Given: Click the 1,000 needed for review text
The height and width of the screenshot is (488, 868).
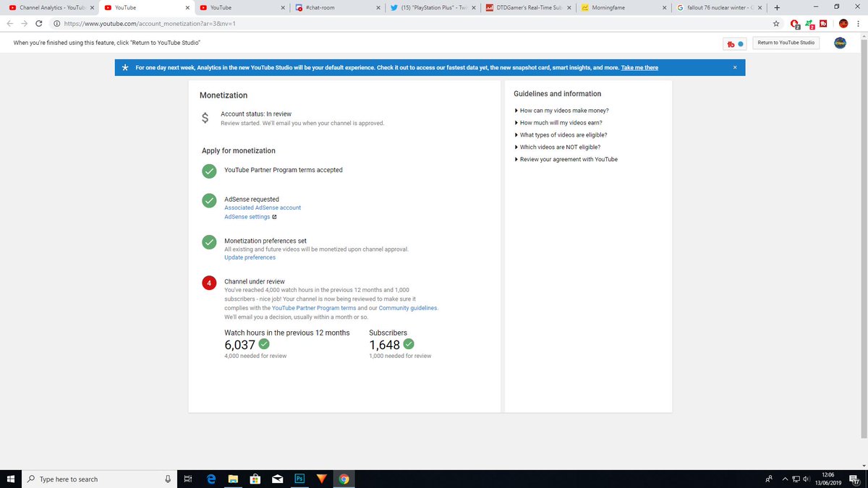Looking at the screenshot, I should (x=400, y=356).
